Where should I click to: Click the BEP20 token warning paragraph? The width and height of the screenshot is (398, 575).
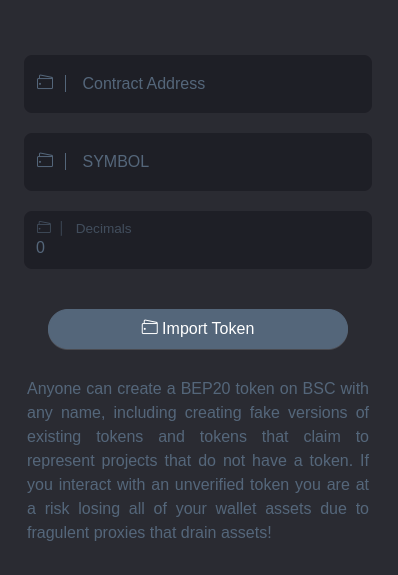pos(198,461)
